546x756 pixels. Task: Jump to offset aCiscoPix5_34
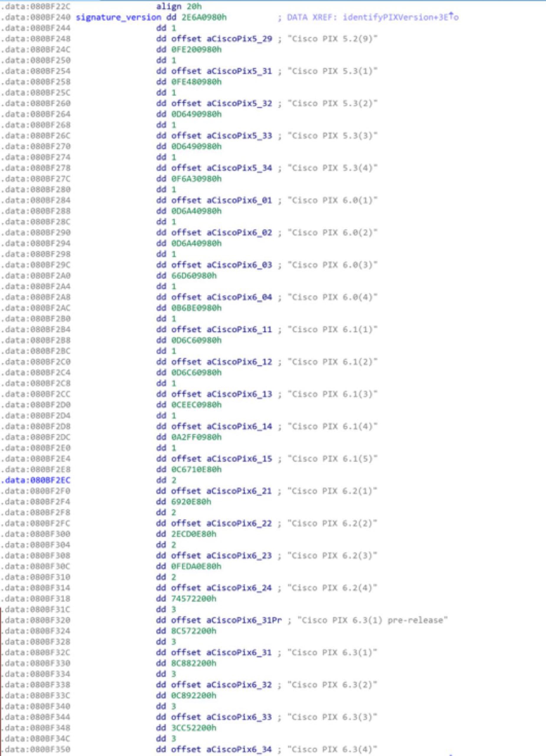[x=239, y=168]
